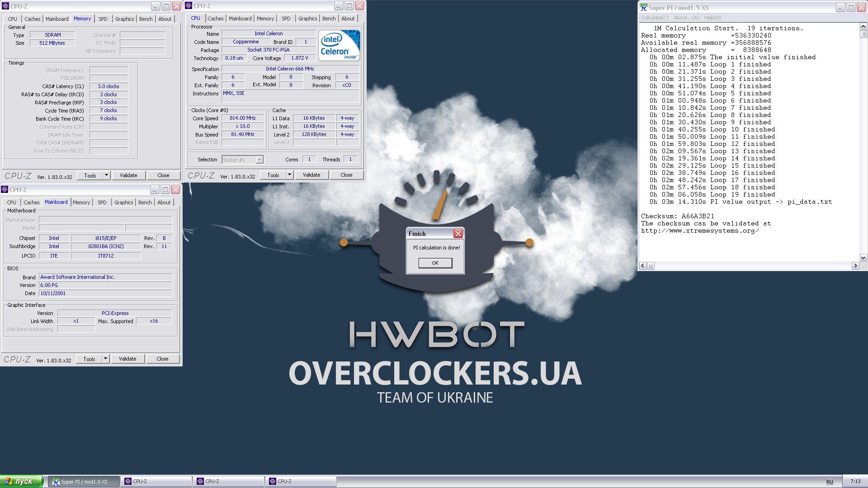
Task: Open the Calculate(C) menu in Super PI
Action: 655,18
